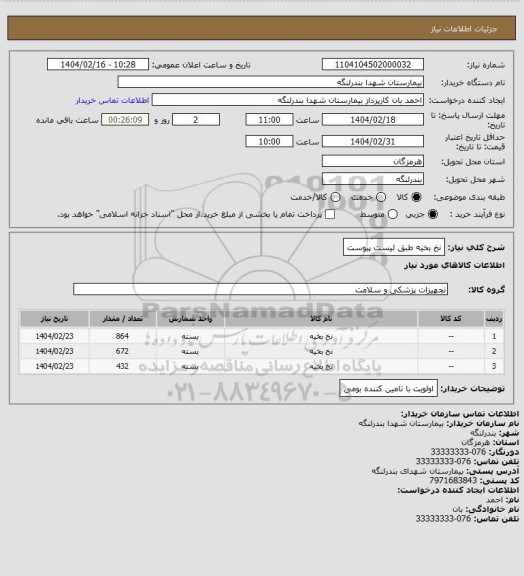Click the واحد شمارش column header
The height and width of the screenshot is (576, 524).
point(190,319)
